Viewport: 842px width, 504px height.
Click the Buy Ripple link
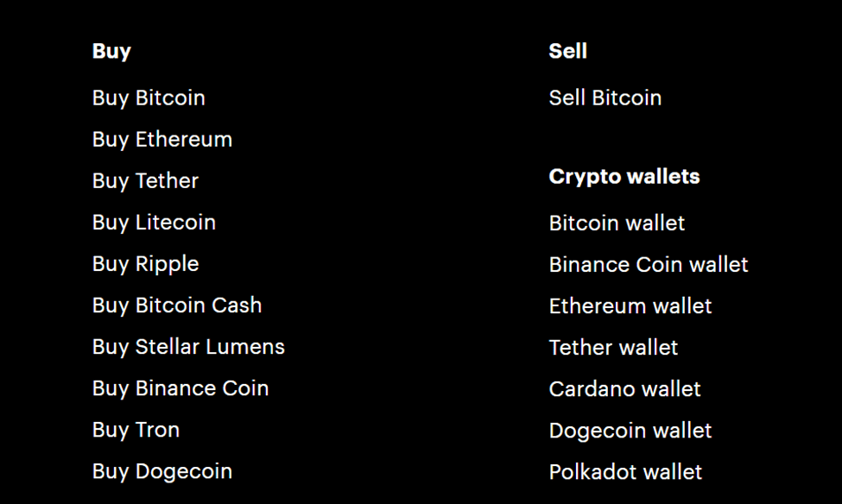[146, 264]
